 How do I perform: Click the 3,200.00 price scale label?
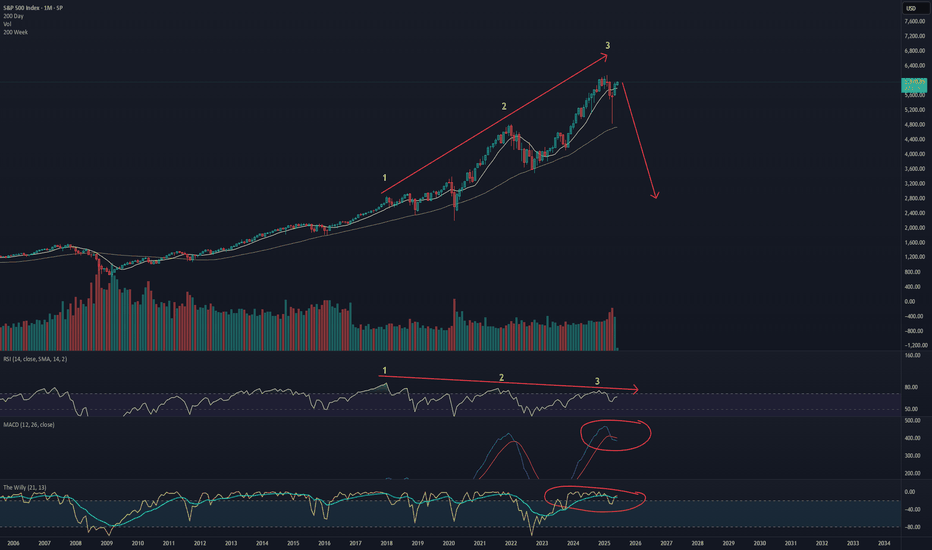915,184
